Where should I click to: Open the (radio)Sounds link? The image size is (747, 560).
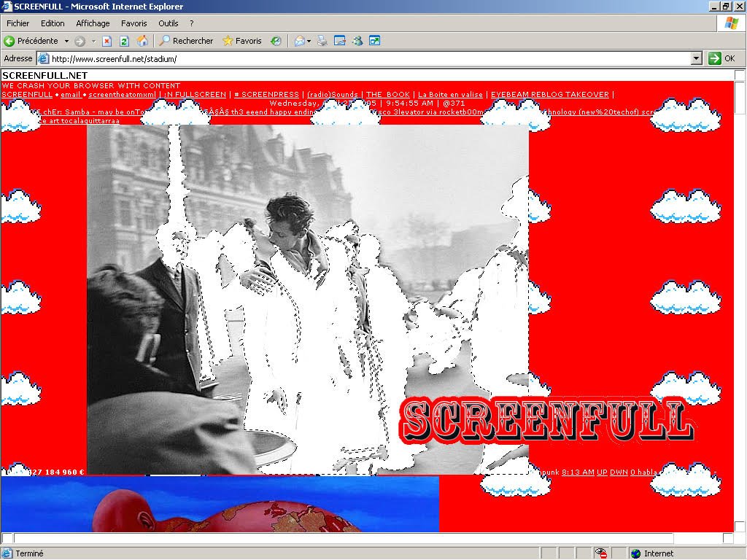333,94
